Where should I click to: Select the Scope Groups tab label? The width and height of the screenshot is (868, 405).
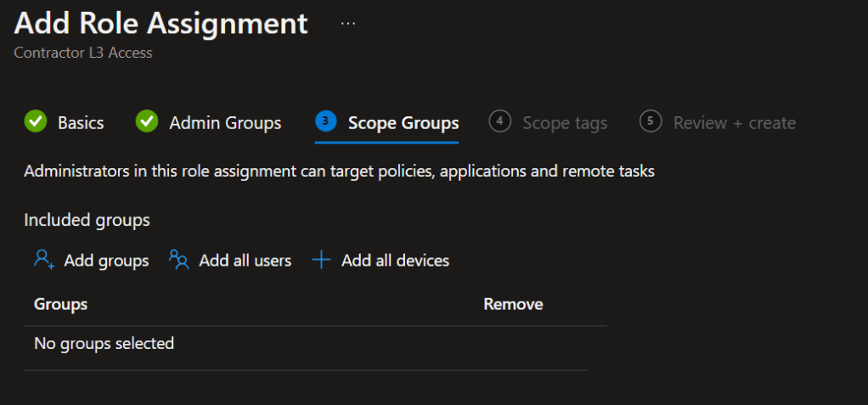(403, 123)
